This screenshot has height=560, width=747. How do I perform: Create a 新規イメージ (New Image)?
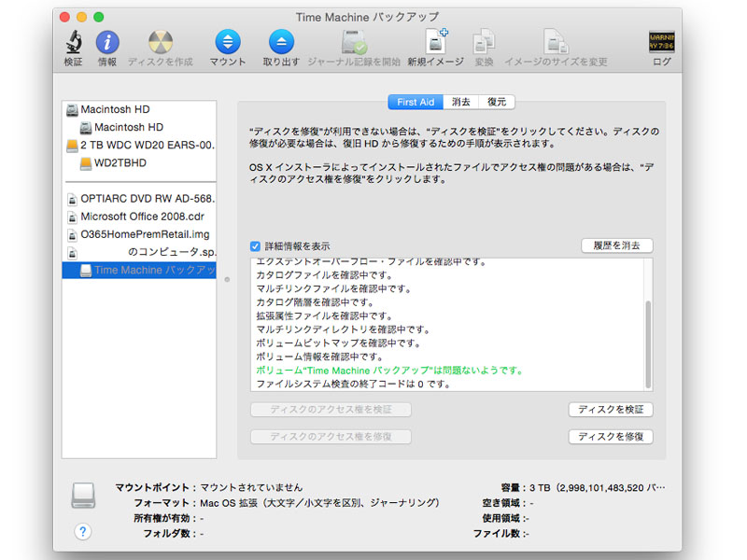(x=436, y=41)
